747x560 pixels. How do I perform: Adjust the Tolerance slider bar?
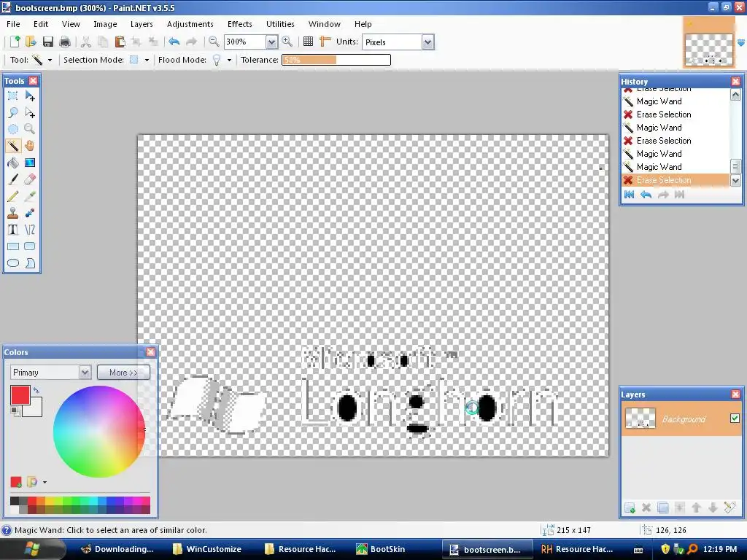pos(336,60)
